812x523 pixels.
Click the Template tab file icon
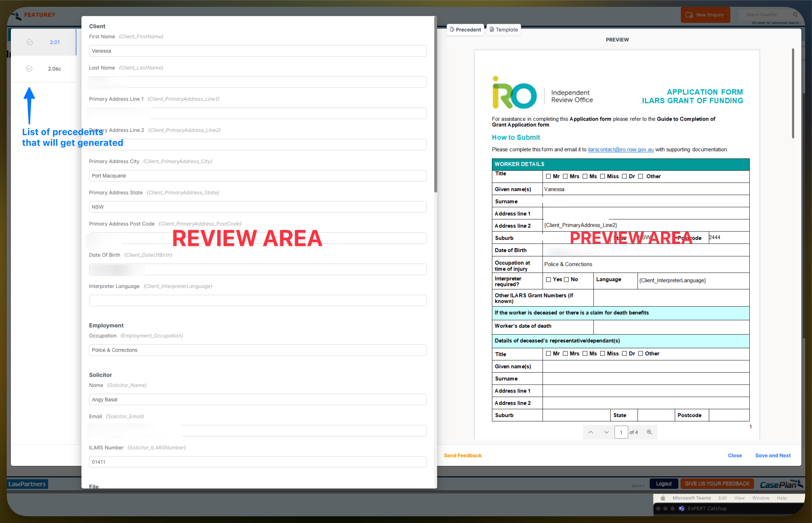(492, 29)
